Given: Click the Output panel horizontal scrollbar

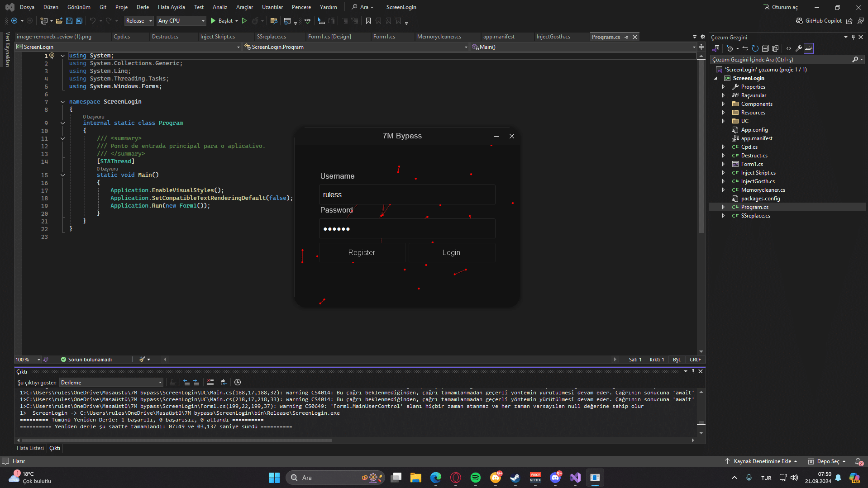Looking at the screenshot, I should (176, 440).
